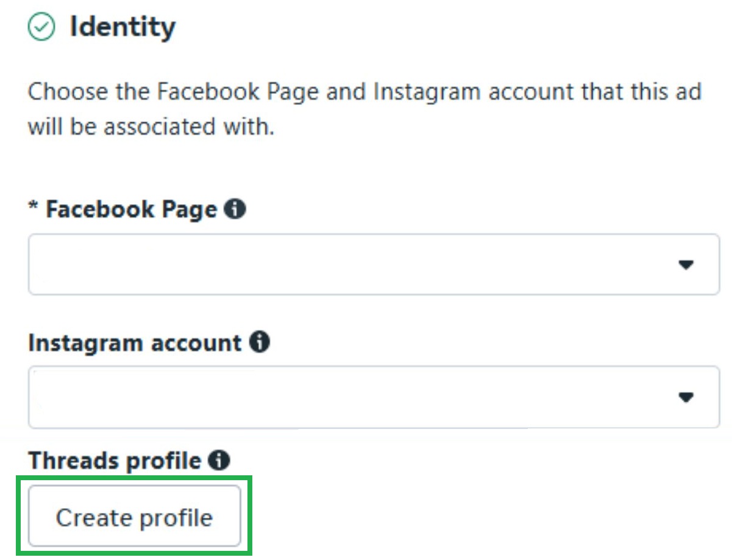This screenshot has height=560, width=732.
Task: Click the green Identity checkmark icon
Action: pos(41,28)
